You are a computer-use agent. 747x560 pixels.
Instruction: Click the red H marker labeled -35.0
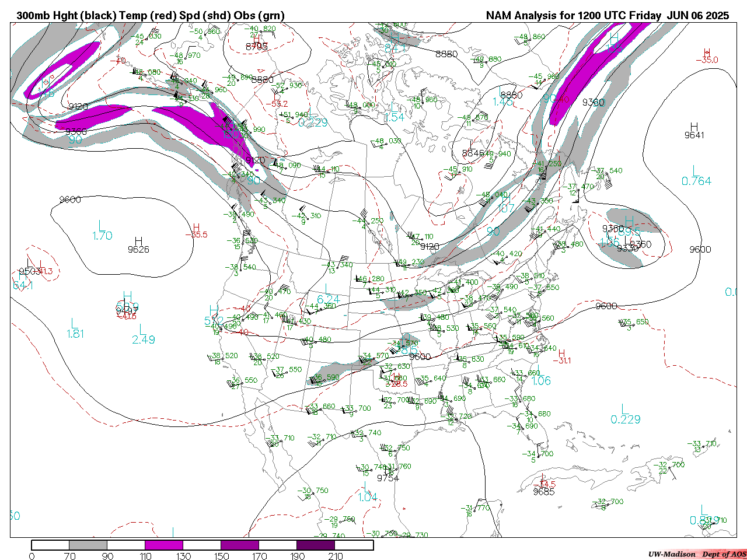click(x=707, y=52)
